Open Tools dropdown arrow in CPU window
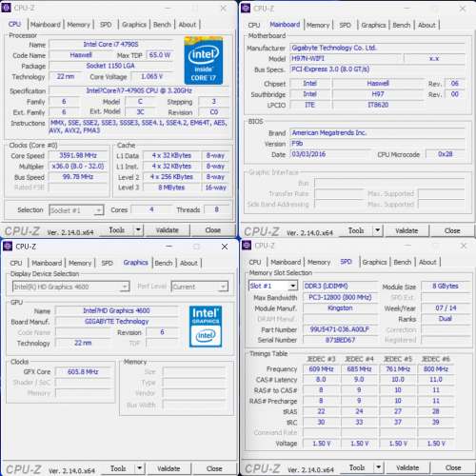The image size is (476, 476). click(x=138, y=229)
